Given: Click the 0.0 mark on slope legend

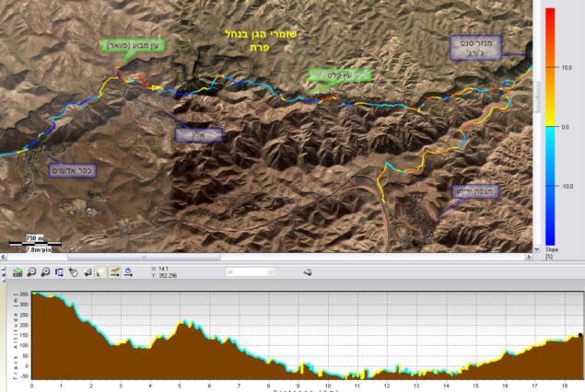Looking at the screenshot, I should [566, 127].
